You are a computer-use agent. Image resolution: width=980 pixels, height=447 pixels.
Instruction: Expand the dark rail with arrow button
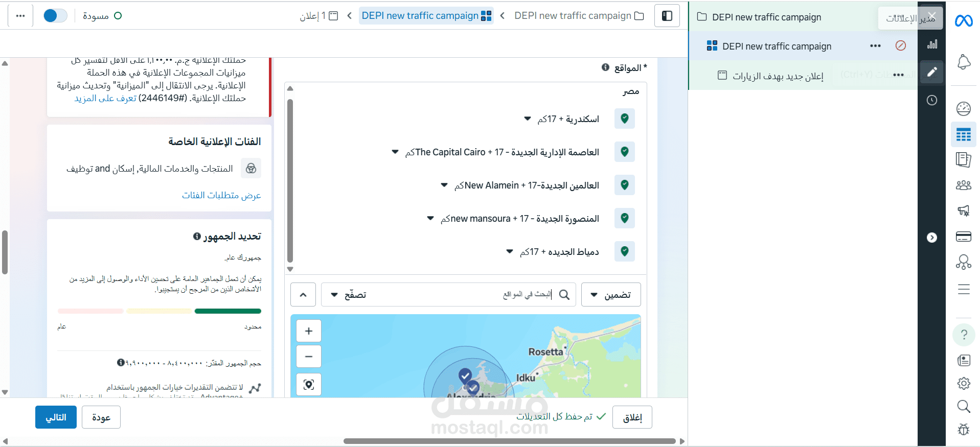932,238
